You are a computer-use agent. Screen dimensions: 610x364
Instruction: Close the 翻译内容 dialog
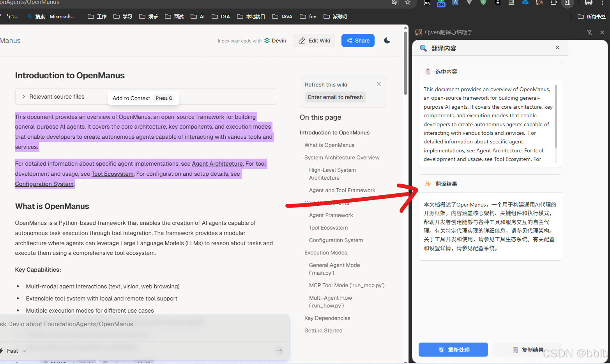pos(557,48)
